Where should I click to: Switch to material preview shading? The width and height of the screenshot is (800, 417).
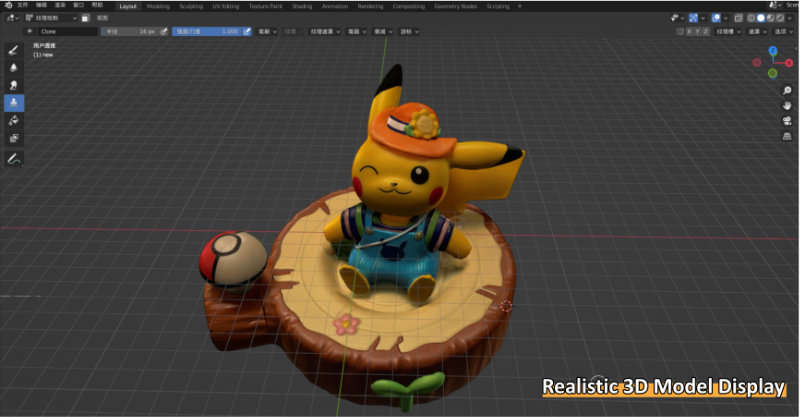point(770,18)
